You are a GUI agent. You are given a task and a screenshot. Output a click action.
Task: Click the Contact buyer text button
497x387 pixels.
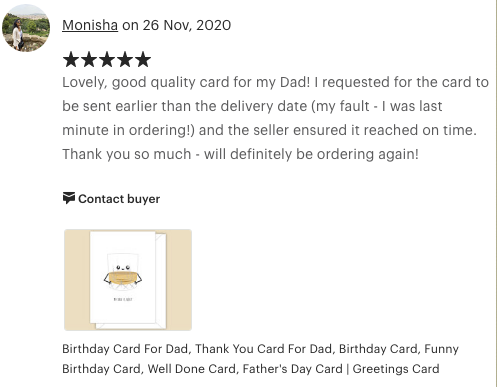coord(119,199)
